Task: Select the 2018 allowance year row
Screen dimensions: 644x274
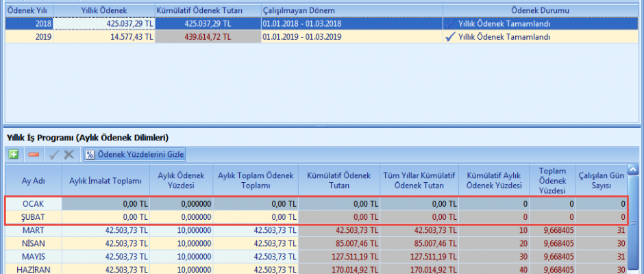Action: (28, 24)
